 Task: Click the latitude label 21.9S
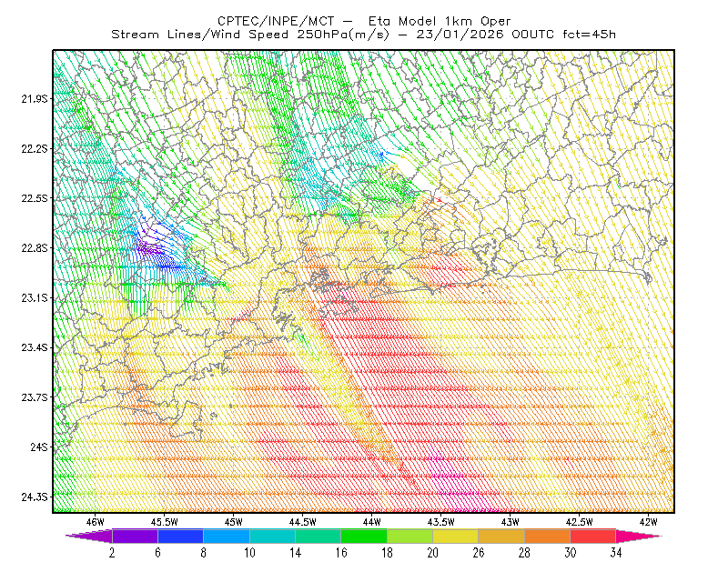pyautogui.click(x=35, y=98)
